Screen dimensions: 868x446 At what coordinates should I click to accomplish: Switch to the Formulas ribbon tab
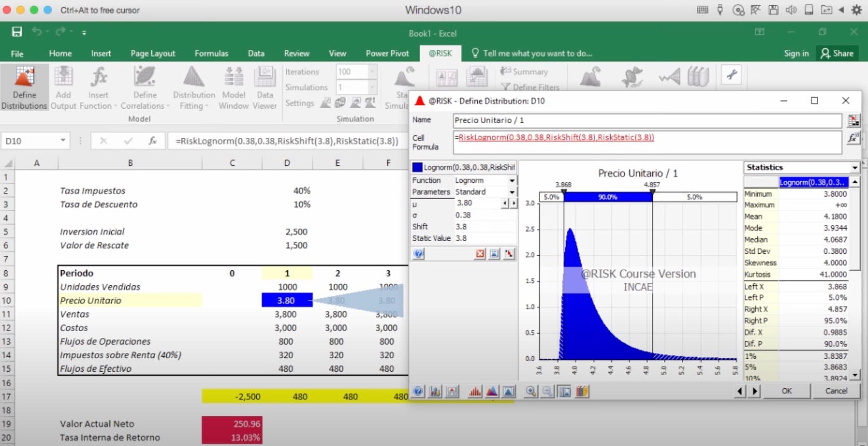(211, 54)
